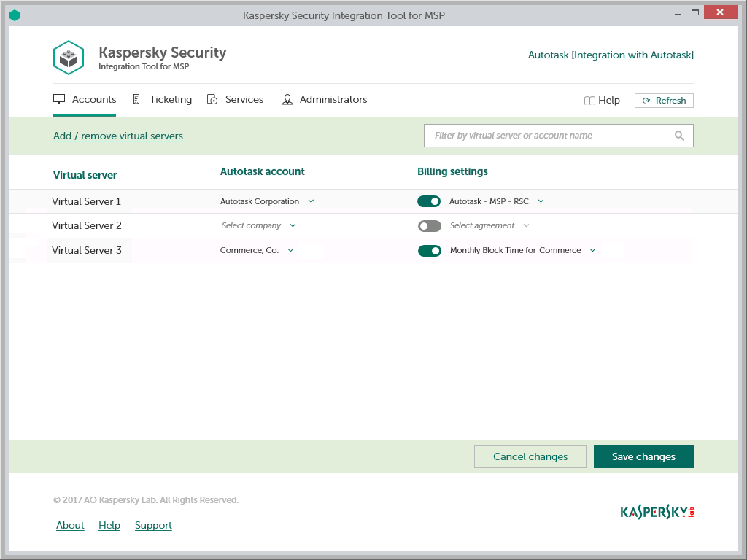The width and height of the screenshot is (747, 560).
Task: Open the Administrators tab
Action: coord(333,100)
